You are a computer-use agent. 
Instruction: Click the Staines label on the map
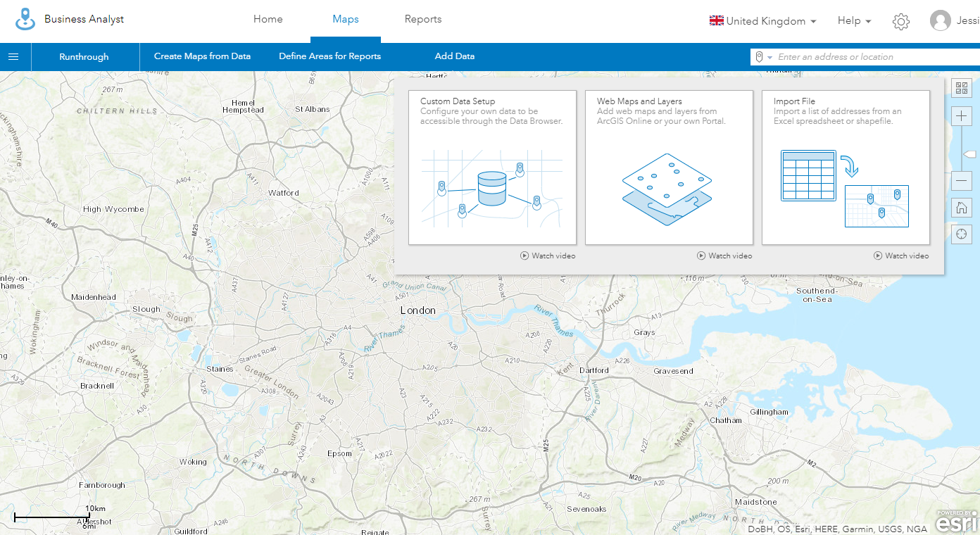coord(220,369)
